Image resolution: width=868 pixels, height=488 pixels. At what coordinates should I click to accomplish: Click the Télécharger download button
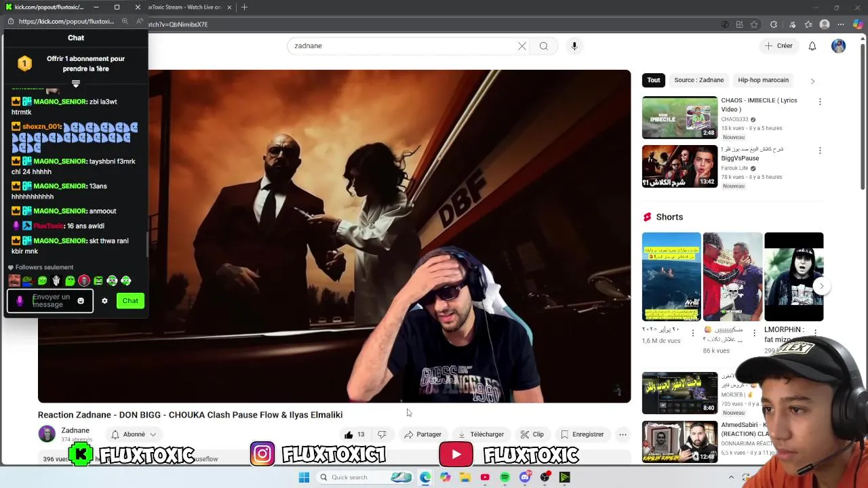click(481, 434)
